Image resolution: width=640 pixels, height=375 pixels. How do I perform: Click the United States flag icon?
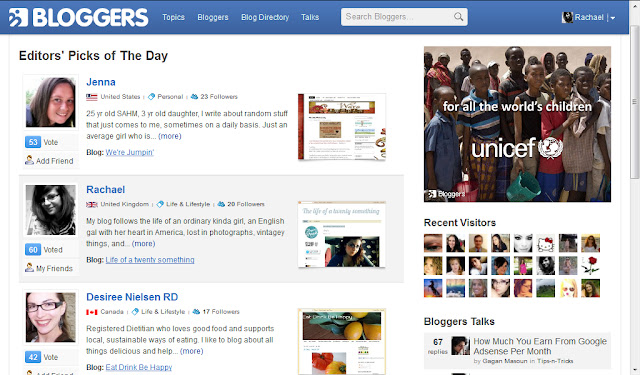(x=91, y=97)
